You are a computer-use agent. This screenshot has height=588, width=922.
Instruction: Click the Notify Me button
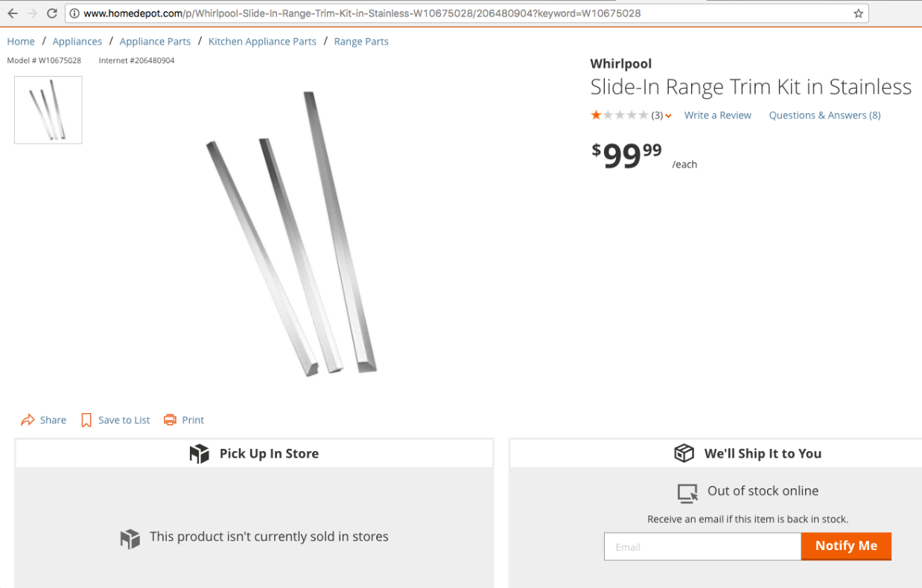click(x=846, y=546)
